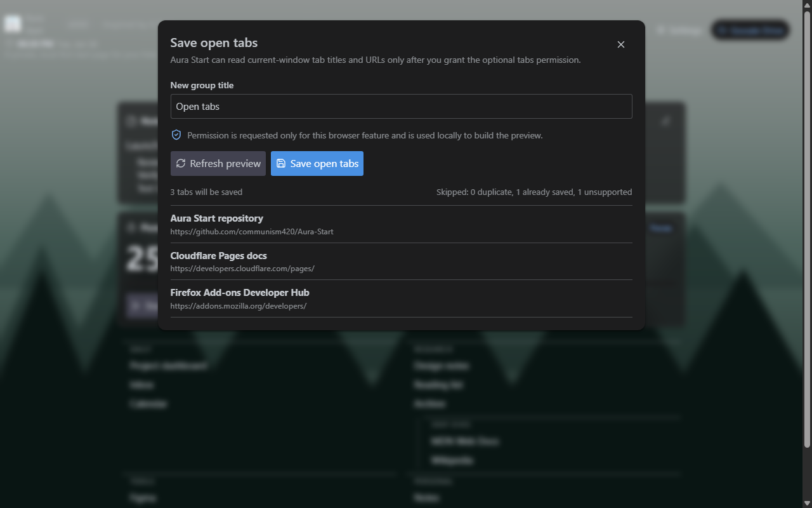This screenshot has height=508, width=812.
Task: Click the page vertical scrollbar
Action: click(807, 229)
